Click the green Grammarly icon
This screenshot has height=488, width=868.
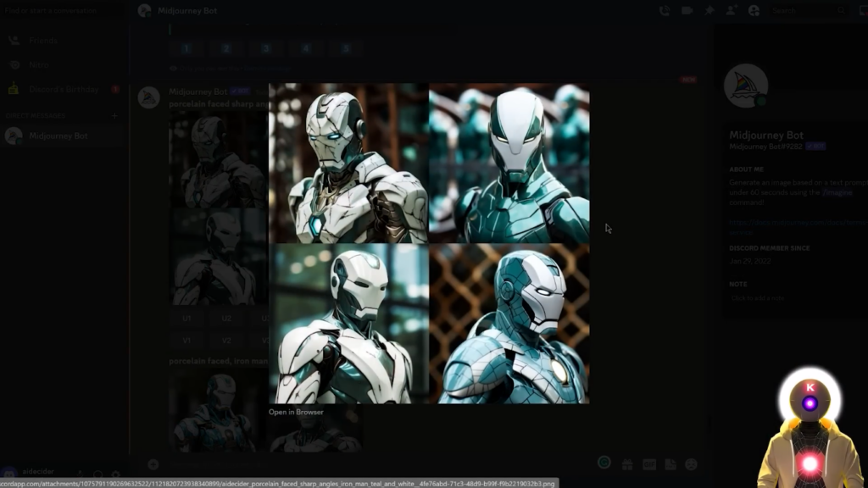point(604,463)
